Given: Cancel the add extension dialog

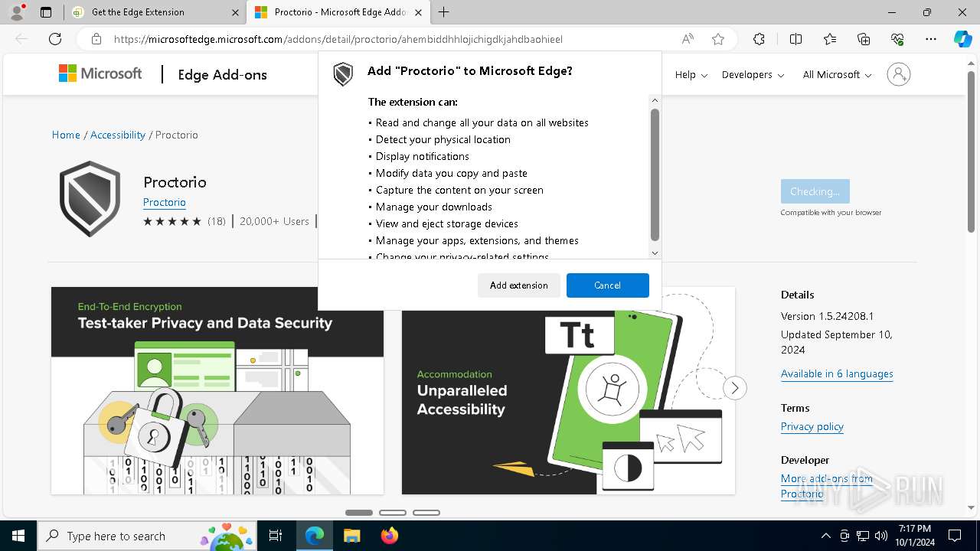Looking at the screenshot, I should click(x=608, y=285).
